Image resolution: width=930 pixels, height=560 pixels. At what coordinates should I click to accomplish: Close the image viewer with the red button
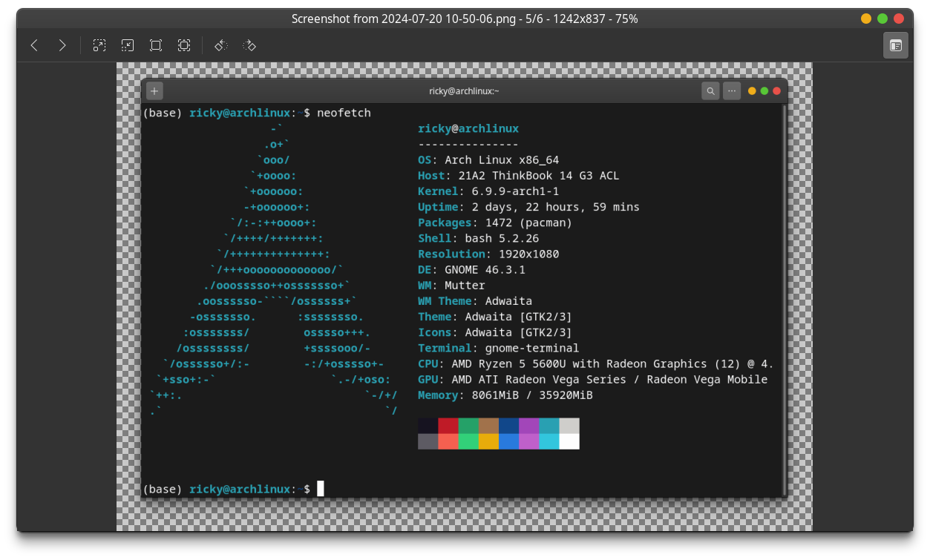899,19
